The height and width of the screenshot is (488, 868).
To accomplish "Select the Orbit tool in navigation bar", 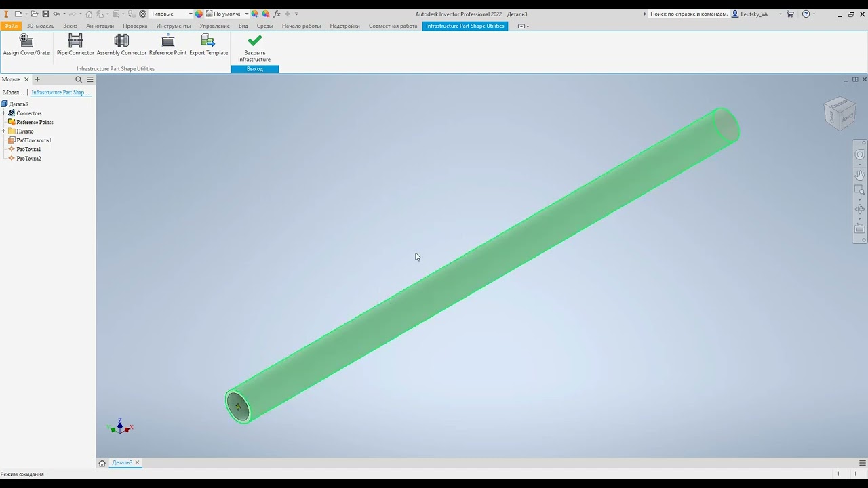I will pos(859,209).
